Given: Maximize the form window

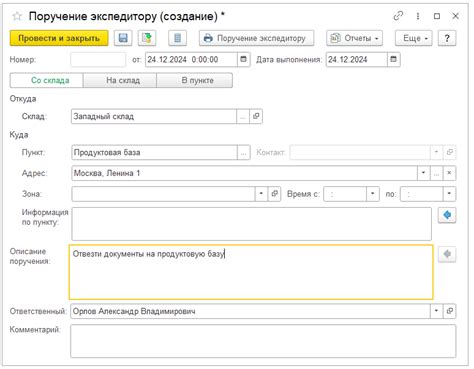Looking at the screenshot, I should 437,16.
